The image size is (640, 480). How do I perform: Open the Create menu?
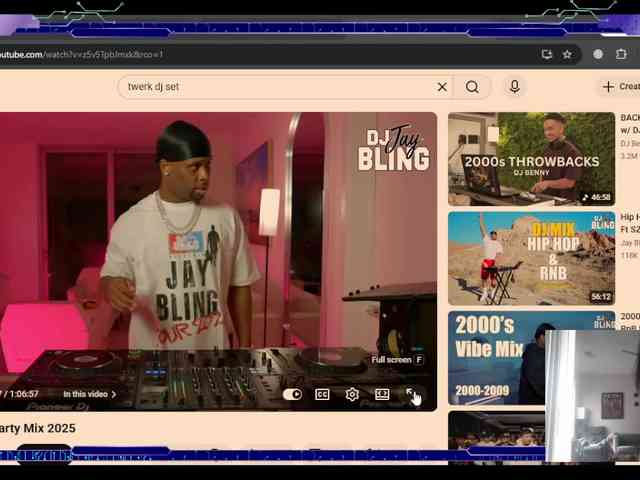coord(620,87)
